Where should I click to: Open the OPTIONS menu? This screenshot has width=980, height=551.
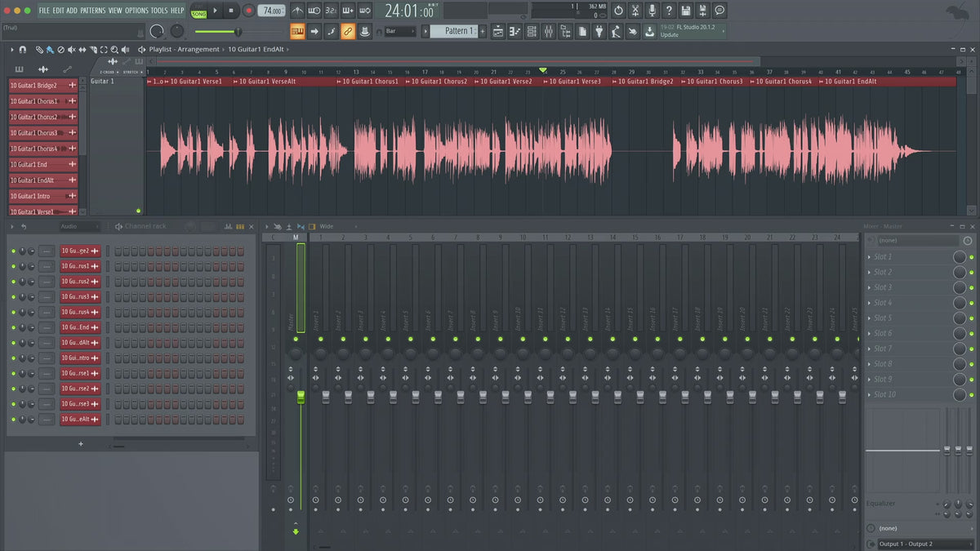click(136, 11)
